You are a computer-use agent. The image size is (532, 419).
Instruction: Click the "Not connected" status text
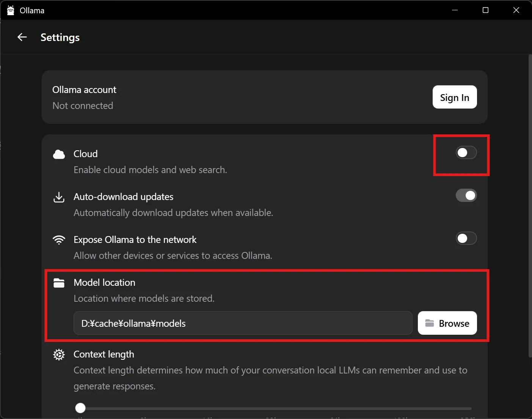click(83, 106)
